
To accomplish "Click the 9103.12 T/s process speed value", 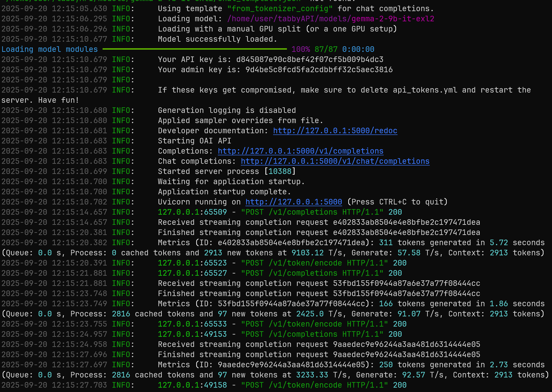I will point(307,253).
